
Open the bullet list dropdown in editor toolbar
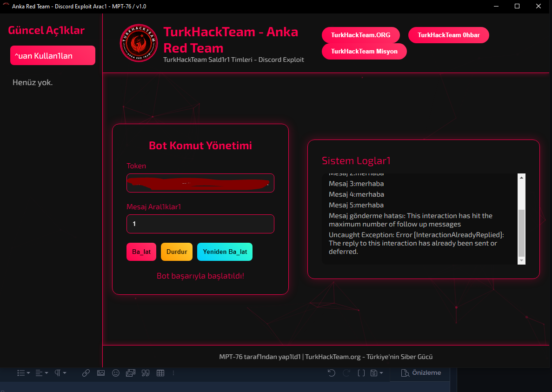[x=24, y=373]
